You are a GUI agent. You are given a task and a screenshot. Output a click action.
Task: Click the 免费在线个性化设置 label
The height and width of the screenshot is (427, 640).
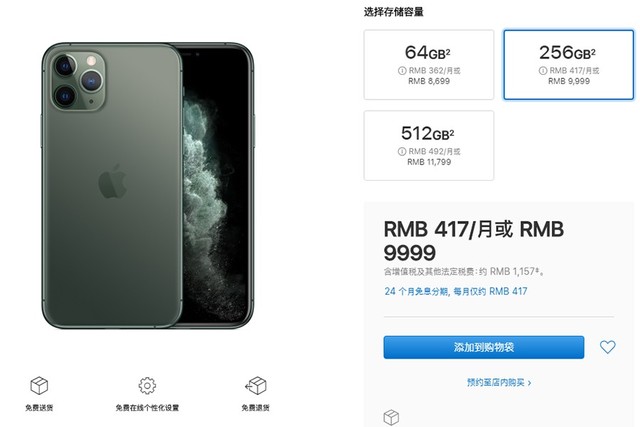[x=147, y=407]
